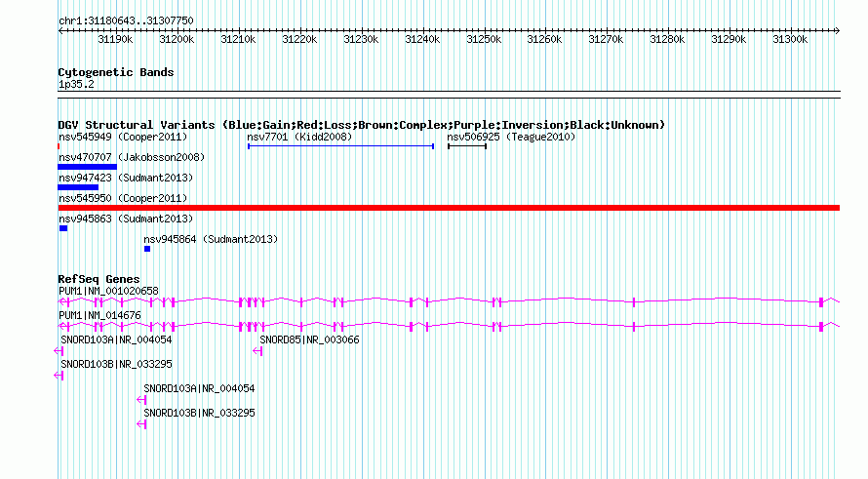Open the RefSeq Genes track heading
868x479 pixels.
tap(99, 279)
